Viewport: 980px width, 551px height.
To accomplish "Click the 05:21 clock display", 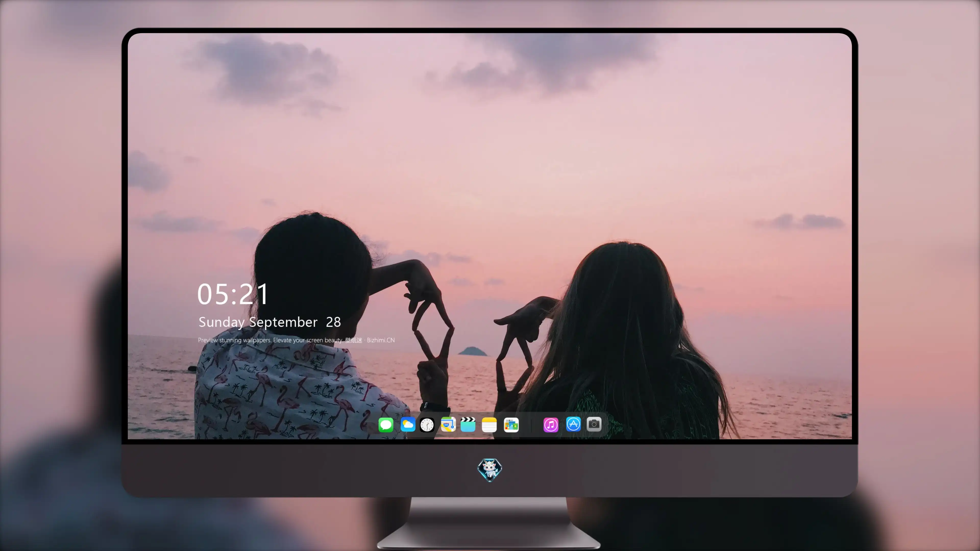I will tap(233, 294).
